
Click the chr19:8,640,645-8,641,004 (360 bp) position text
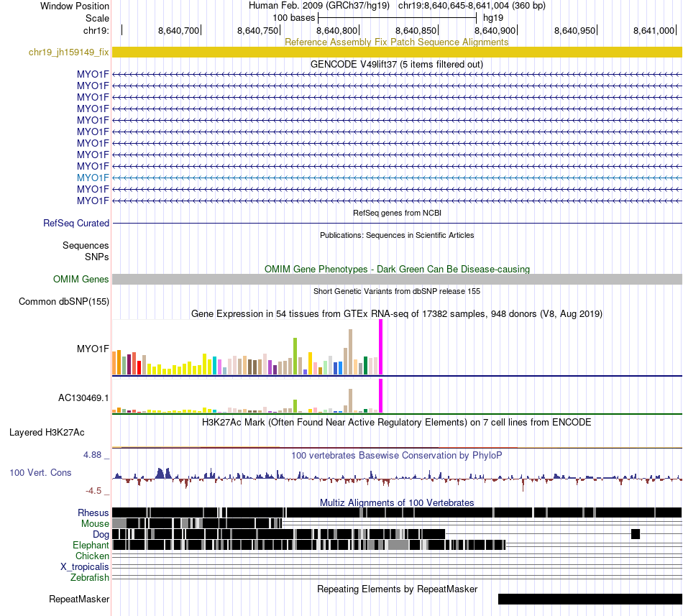(472, 6)
